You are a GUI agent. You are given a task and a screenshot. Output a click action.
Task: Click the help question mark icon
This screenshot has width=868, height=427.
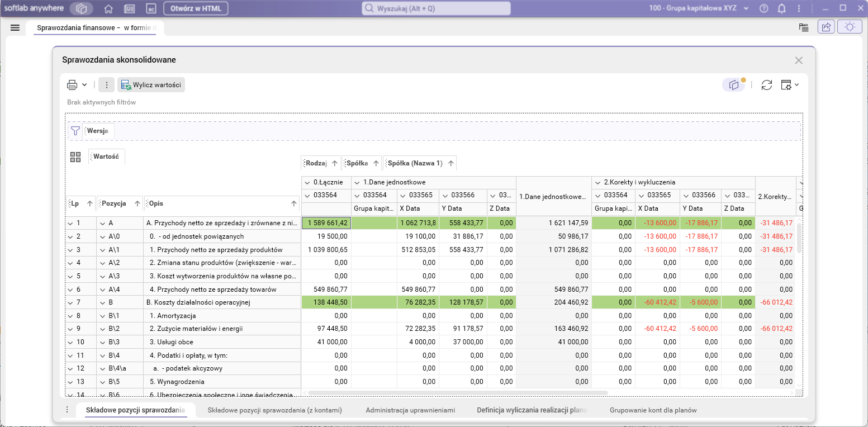click(x=764, y=8)
